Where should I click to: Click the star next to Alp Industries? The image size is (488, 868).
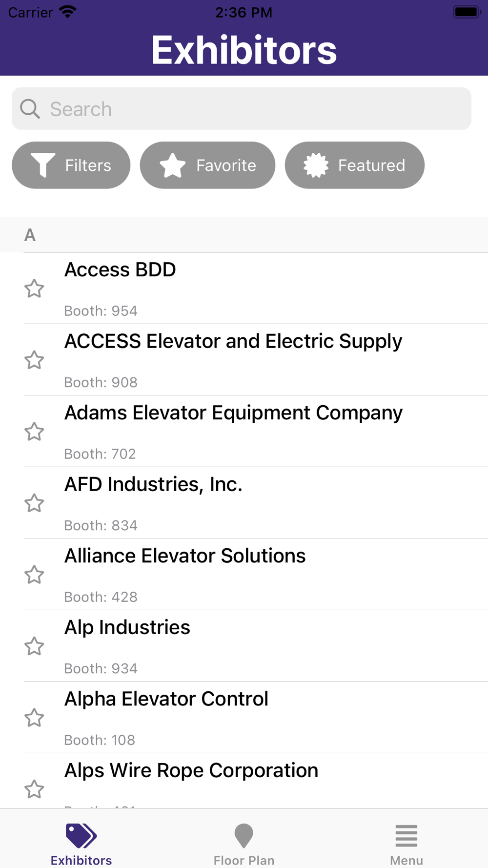(x=34, y=646)
